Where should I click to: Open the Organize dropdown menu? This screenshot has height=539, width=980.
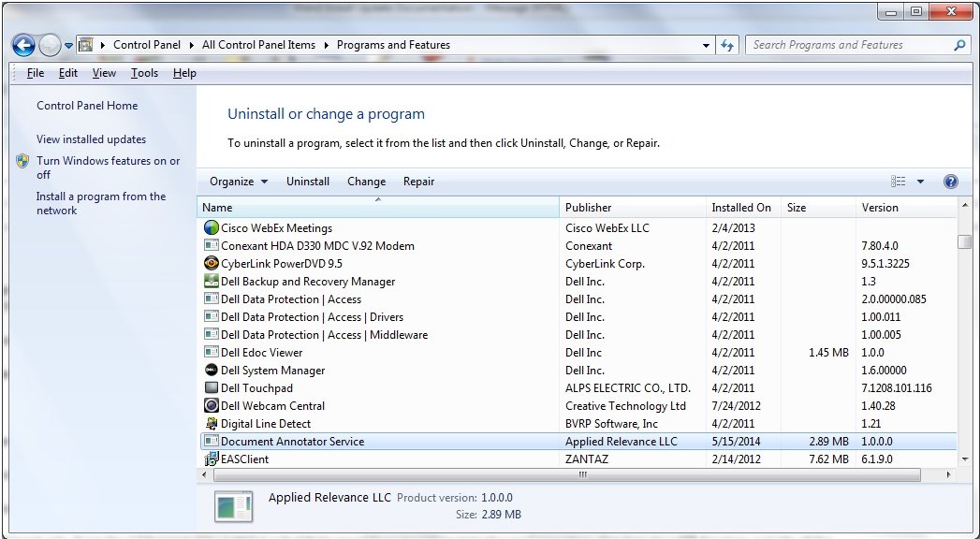[x=239, y=182]
